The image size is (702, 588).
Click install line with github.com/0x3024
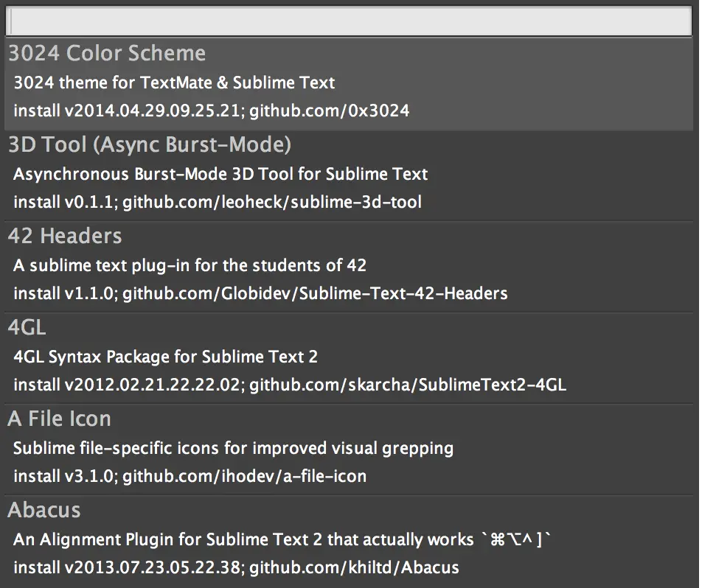coord(212,111)
